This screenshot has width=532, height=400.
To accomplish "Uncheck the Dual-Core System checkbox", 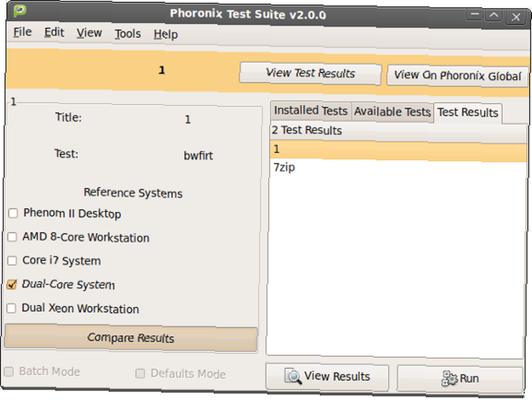I will 12,285.
